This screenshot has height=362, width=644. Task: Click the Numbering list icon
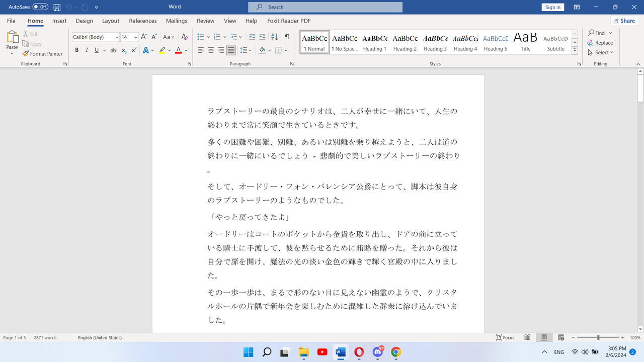(x=217, y=37)
